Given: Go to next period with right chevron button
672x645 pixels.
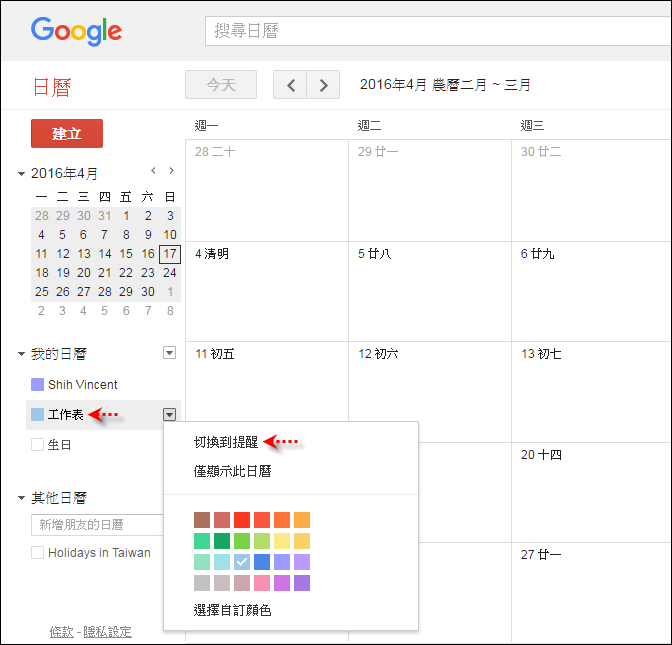Looking at the screenshot, I should point(323,85).
